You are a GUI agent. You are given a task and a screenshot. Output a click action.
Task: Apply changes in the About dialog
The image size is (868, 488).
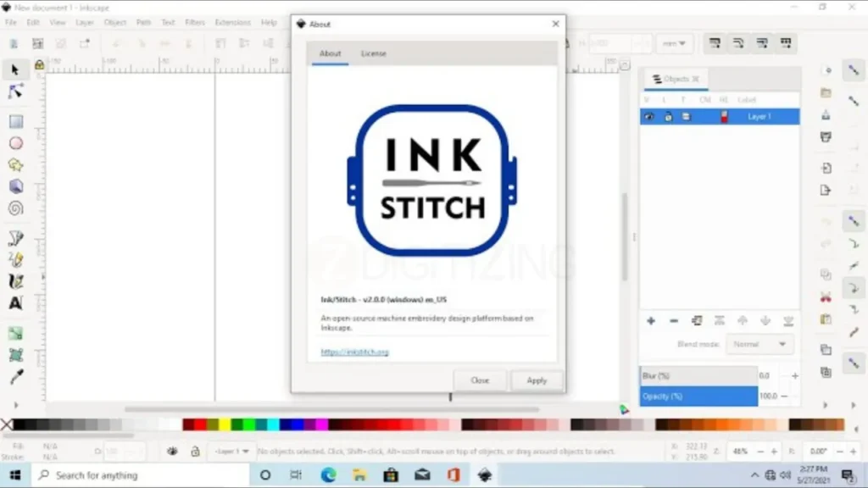point(537,380)
